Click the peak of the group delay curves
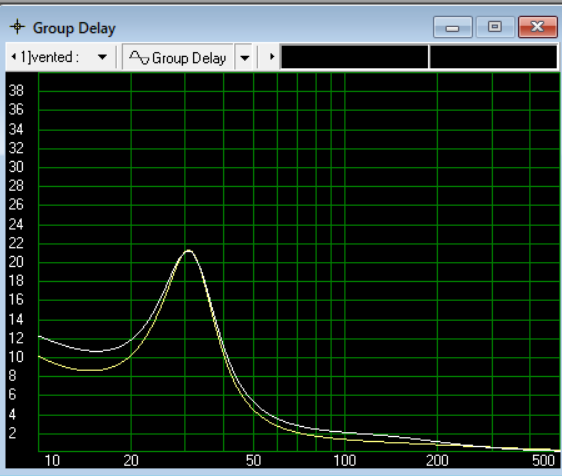The image size is (562, 476). [x=188, y=251]
